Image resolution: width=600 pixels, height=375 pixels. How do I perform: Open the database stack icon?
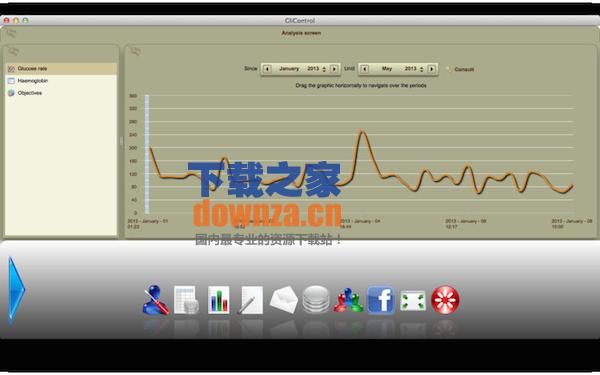click(316, 299)
